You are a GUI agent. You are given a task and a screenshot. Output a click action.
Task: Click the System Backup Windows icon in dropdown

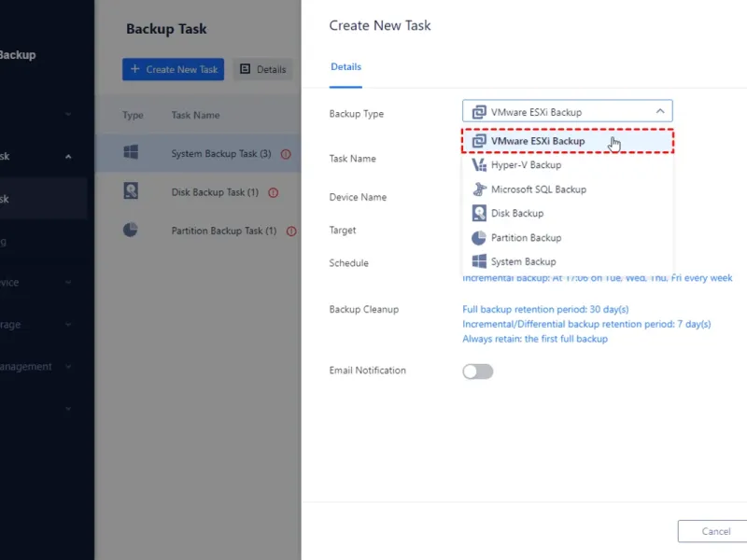point(479,261)
